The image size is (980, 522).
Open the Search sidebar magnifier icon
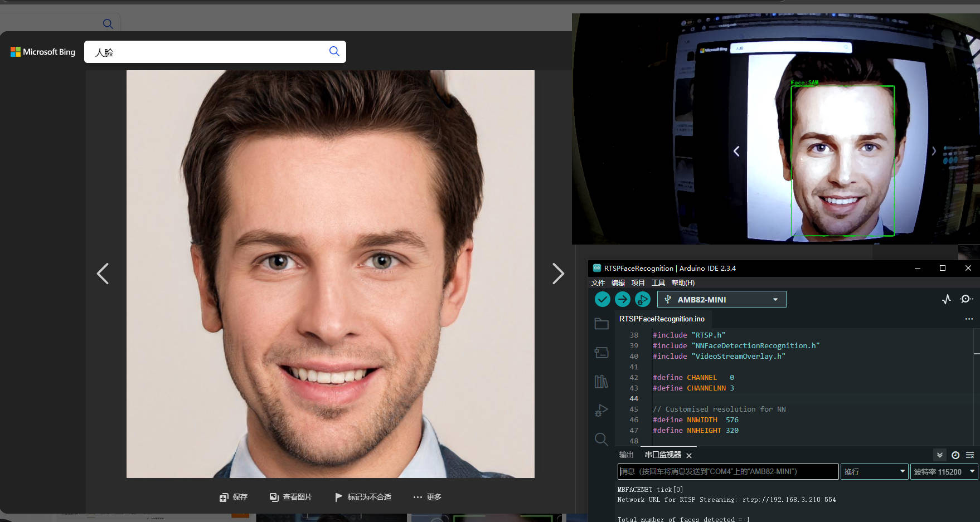click(x=601, y=440)
